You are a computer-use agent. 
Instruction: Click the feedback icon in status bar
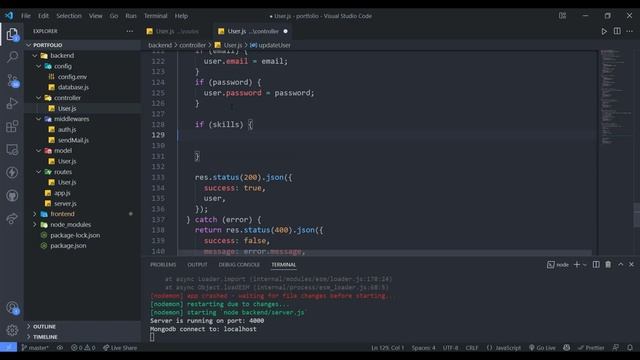(616, 348)
